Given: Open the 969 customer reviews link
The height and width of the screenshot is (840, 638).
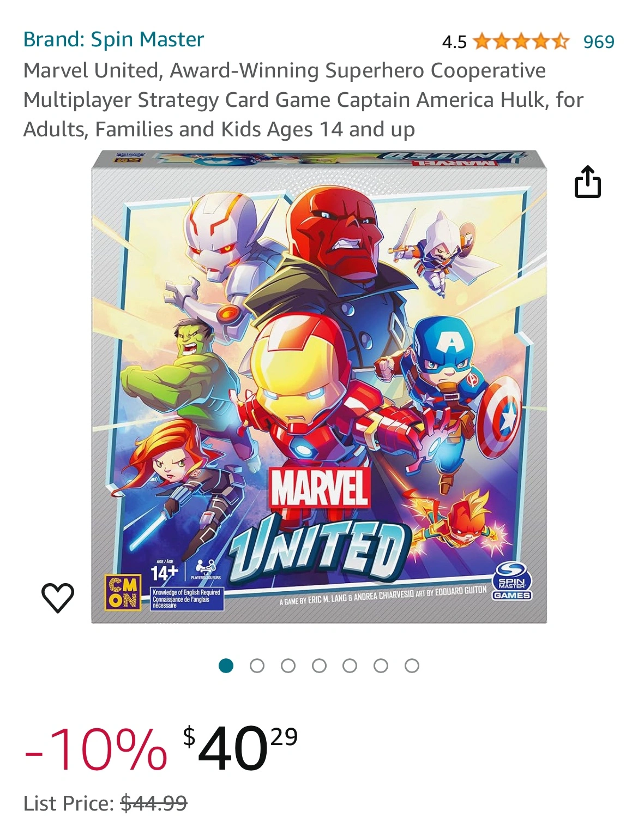Looking at the screenshot, I should pos(598,41).
